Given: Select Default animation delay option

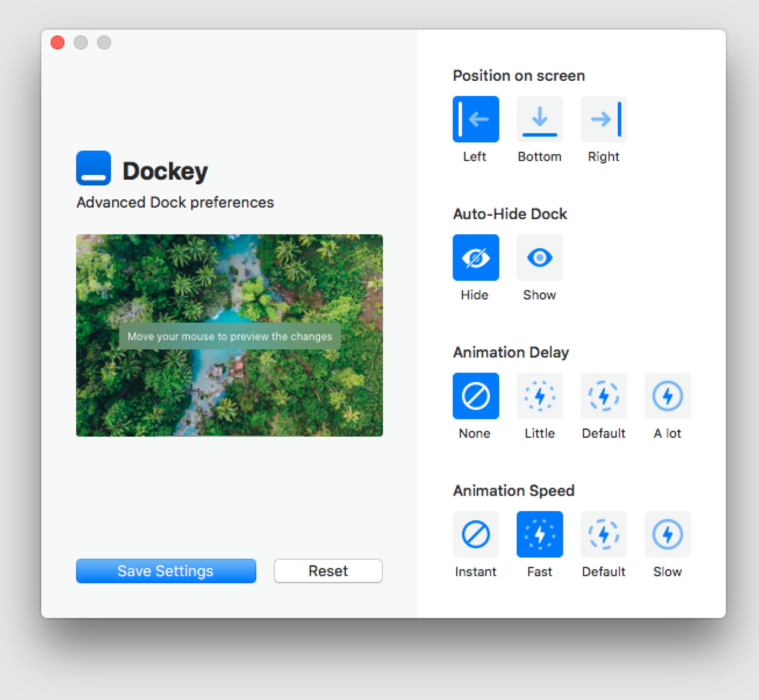Looking at the screenshot, I should coord(603,396).
